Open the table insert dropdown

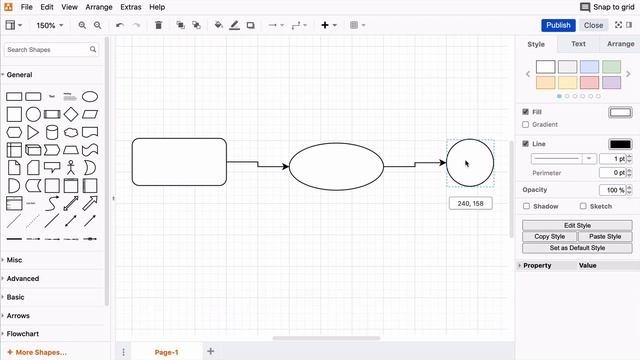(358, 25)
